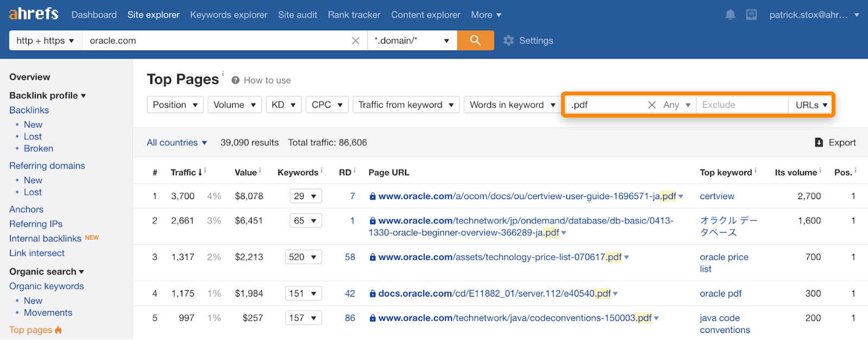Viewport: 868px width, 340px height.
Task: Click the orange search magnifier button
Action: 475,41
